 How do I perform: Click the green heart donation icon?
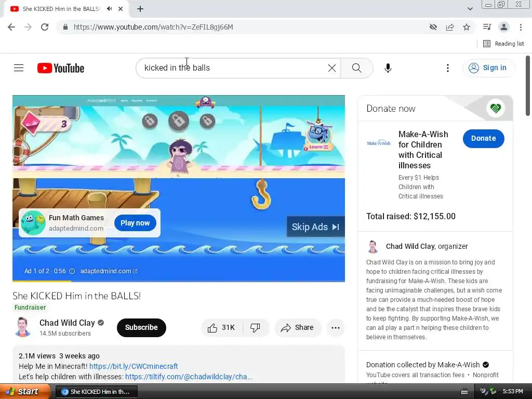coord(495,109)
